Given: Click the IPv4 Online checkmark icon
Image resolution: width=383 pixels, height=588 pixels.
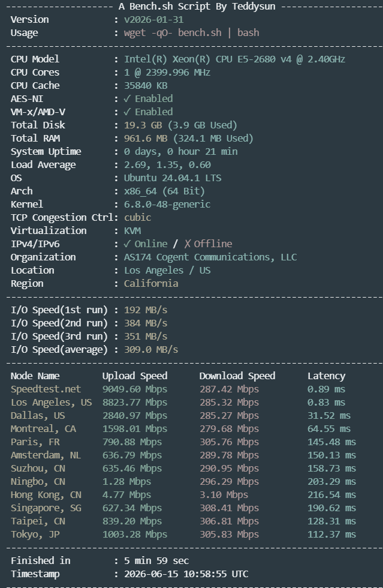Looking at the screenshot, I should coord(127,244).
